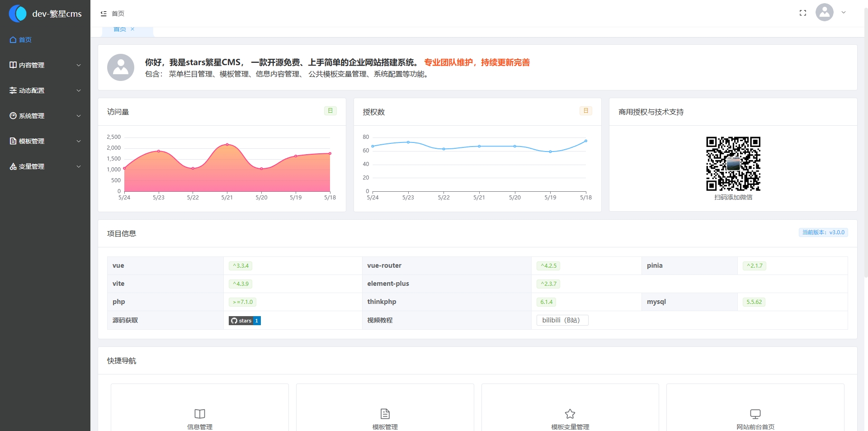868x431 pixels.
Task: Open user account dropdown arrow
Action: 844,13
